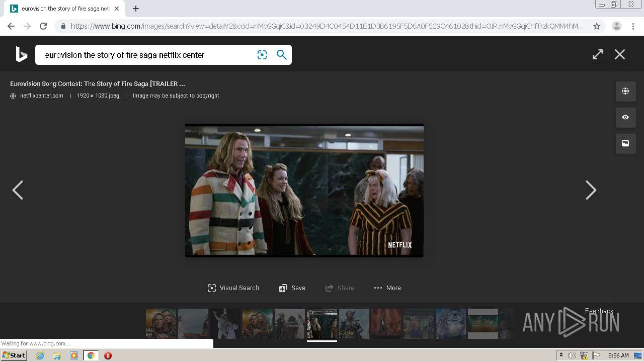Close the eurovision Bing tab
Screen dimensions: 644x362
coord(117,9)
